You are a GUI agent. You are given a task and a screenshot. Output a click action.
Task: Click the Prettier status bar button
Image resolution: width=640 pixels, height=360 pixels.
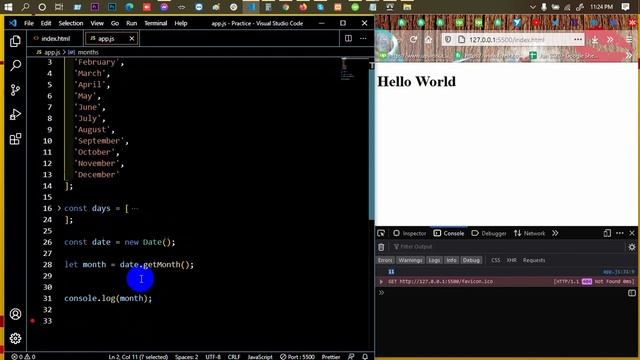click(x=331, y=356)
